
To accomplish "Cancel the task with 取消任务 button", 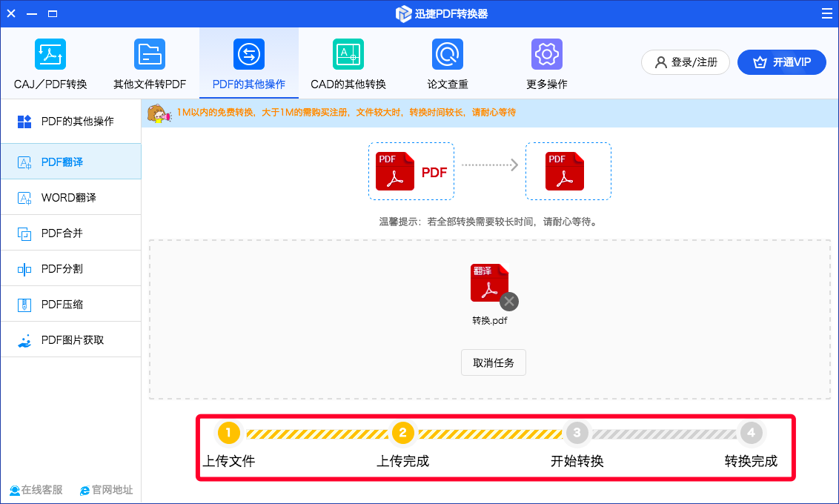I will [x=494, y=362].
